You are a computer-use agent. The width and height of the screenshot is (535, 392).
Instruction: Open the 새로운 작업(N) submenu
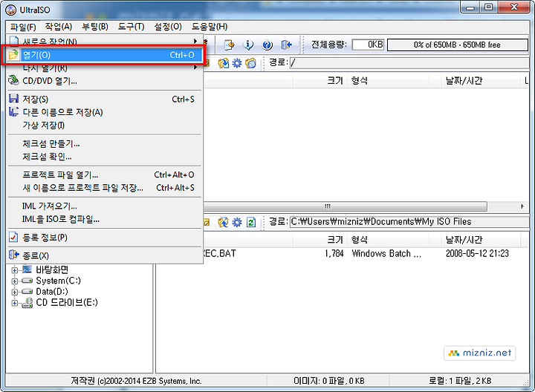[105, 42]
